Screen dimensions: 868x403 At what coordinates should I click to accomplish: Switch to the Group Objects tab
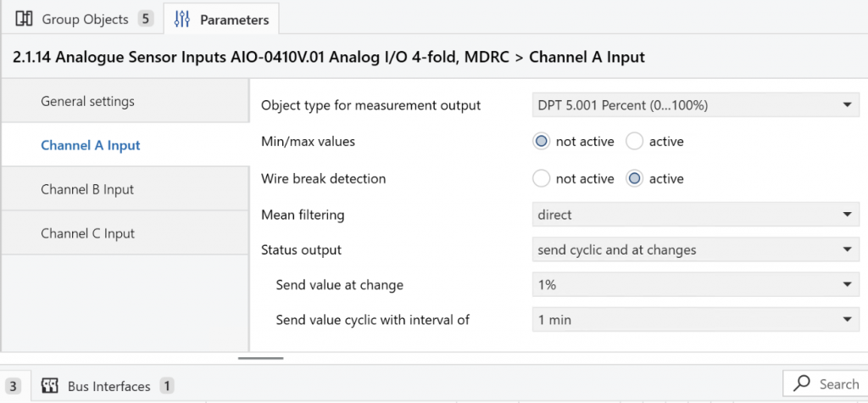83,19
